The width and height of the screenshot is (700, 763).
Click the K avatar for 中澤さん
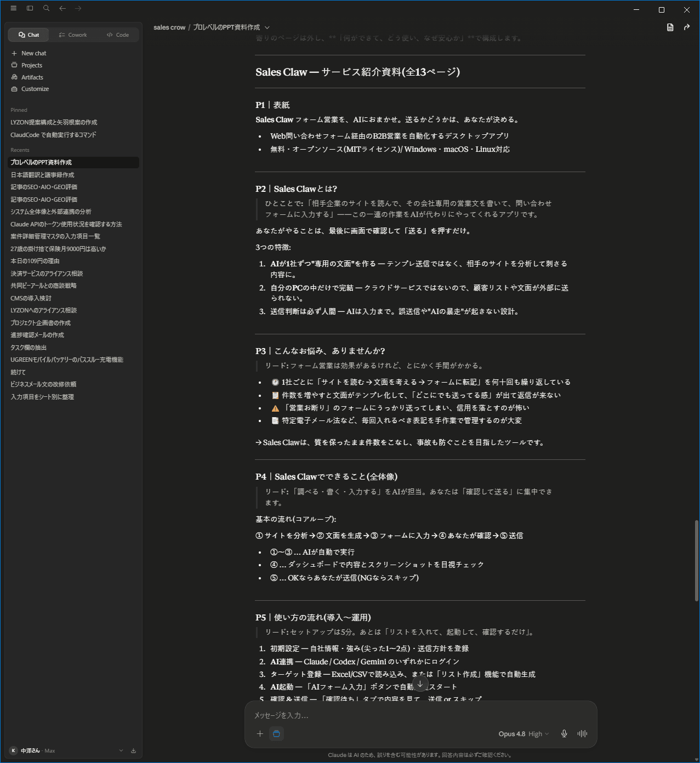[14, 750]
